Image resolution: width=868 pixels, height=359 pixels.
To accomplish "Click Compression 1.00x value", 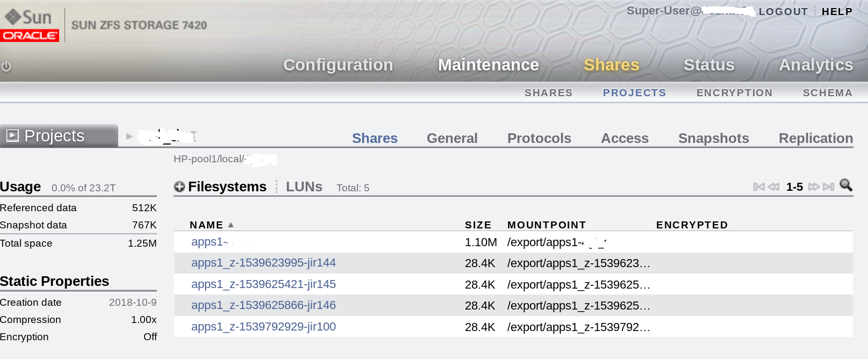I will (144, 320).
